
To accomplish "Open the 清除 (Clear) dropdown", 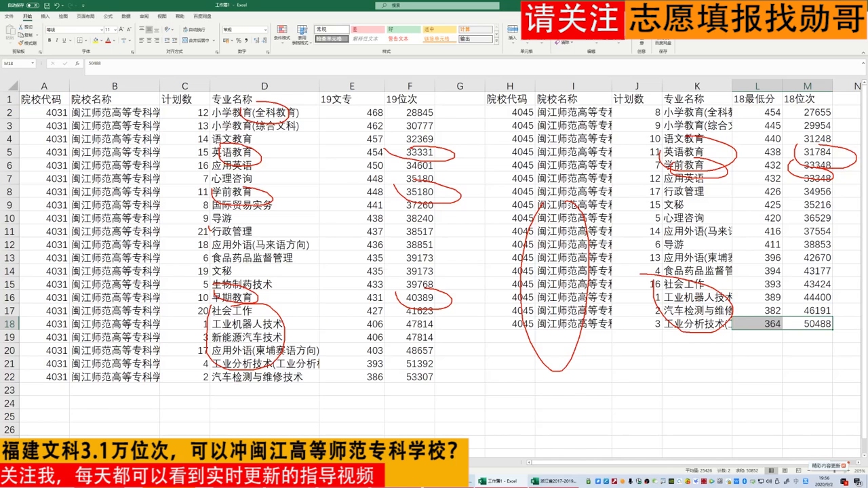I will (563, 43).
